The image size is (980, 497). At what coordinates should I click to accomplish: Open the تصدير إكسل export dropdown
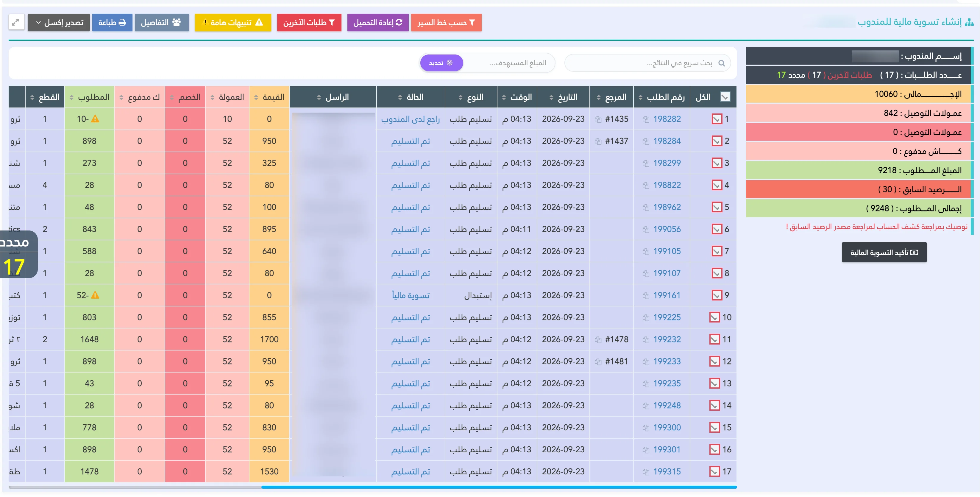point(59,22)
